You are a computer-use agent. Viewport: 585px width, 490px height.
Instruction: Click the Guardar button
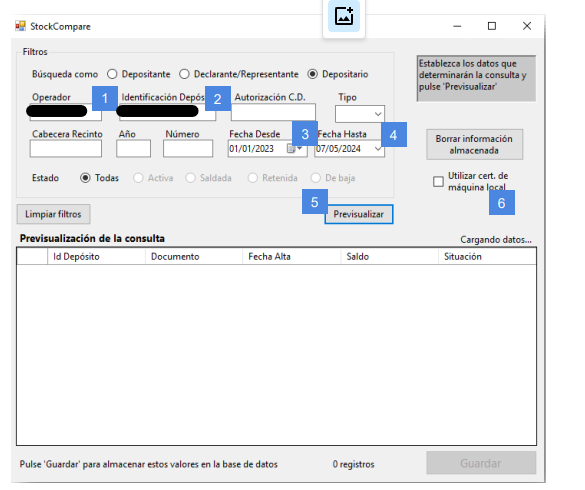coord(481,463)
